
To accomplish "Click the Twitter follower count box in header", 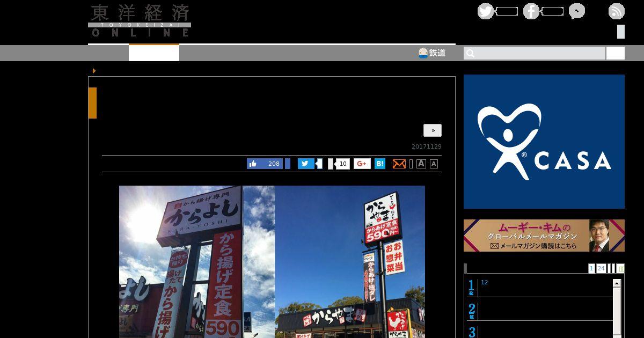I will click(507, 11).
